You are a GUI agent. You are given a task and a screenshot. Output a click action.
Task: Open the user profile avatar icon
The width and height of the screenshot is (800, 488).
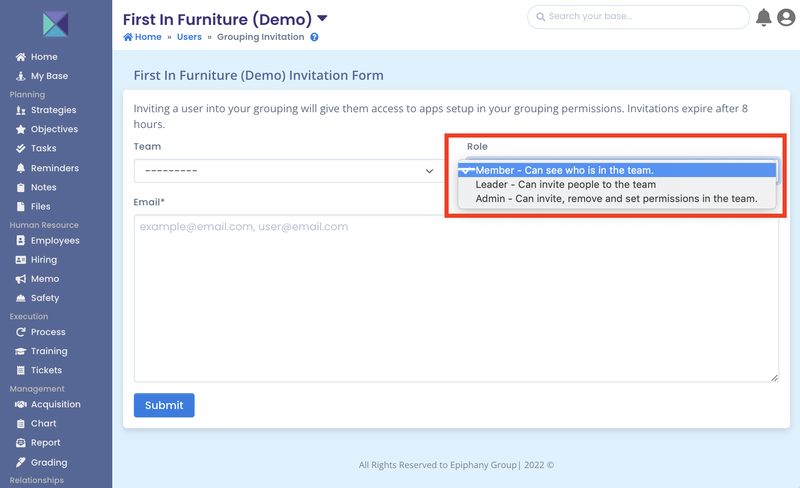[x=786, y=17]
